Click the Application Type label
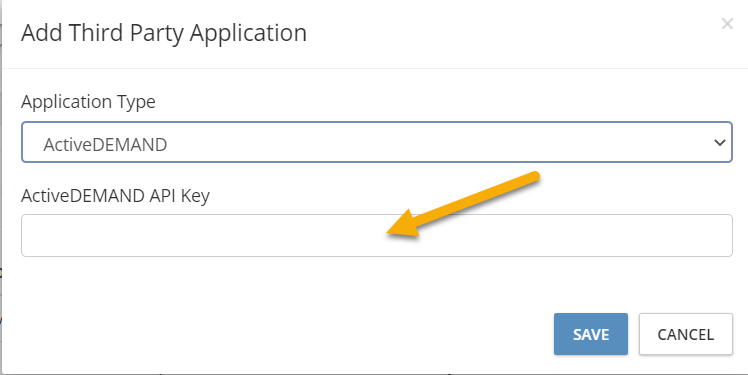Viewport: 748px width, 375px height. click(88, 102)
